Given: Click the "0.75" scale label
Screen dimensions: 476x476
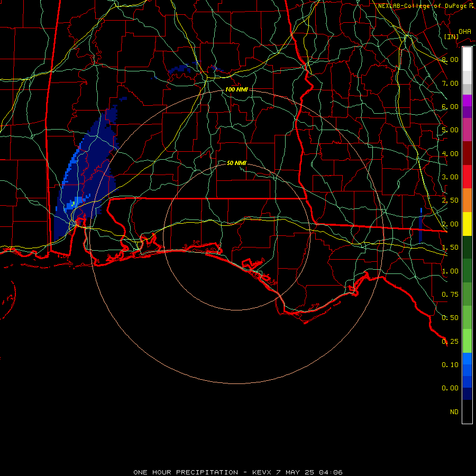Looking at the screenshot, I should tap(450, 295).
